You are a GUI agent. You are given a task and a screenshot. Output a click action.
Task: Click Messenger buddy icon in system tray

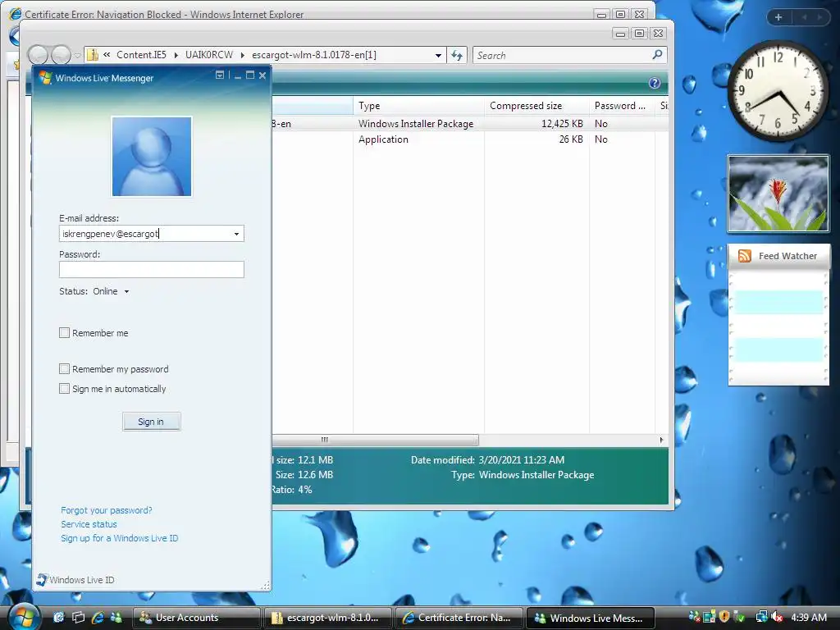coord(694,617)
